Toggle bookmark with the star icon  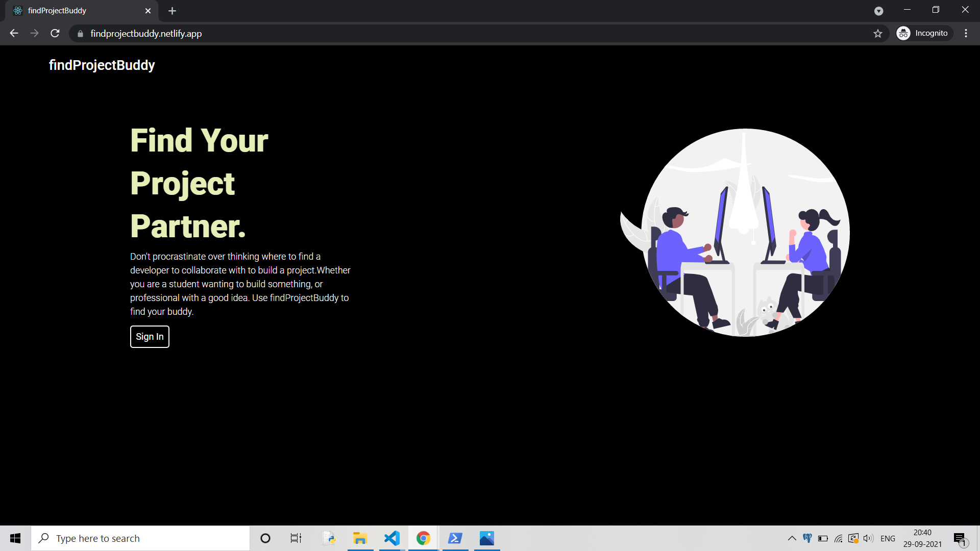click(x=878, y=33)
